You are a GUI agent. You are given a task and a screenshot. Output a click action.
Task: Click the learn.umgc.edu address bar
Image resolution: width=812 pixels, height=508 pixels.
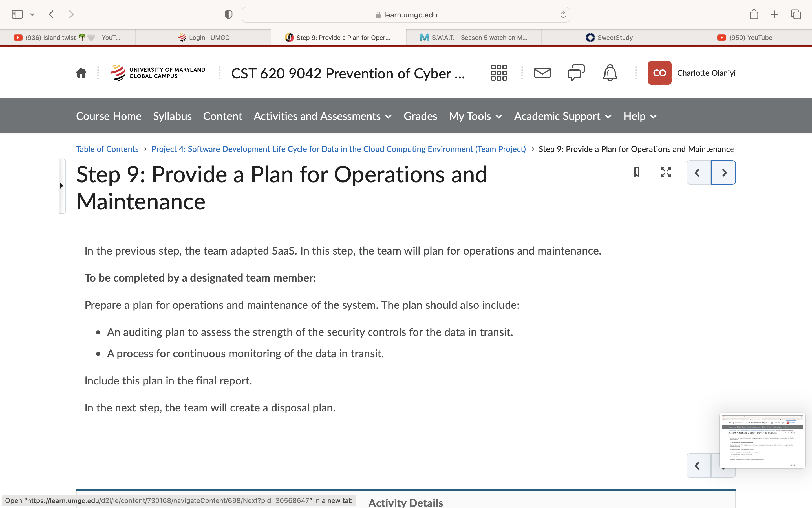[x=406, y=15]
